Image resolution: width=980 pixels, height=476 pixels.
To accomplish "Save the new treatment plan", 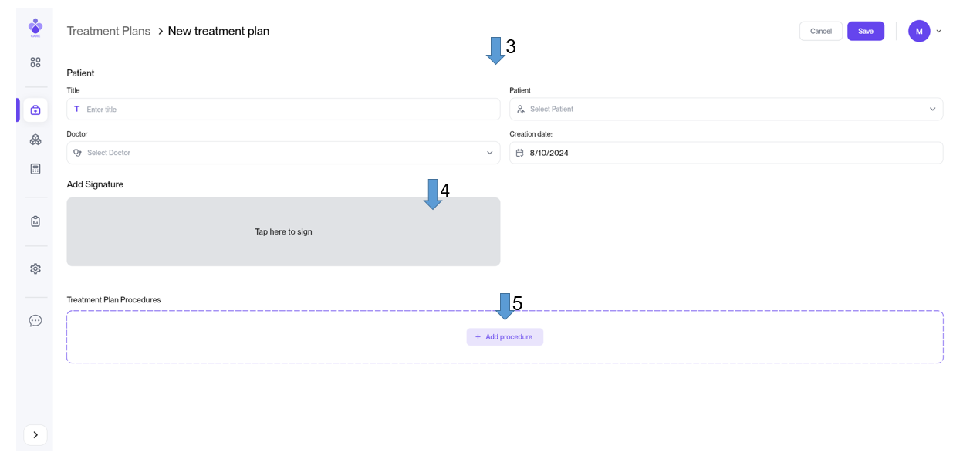I will pos(865,32).
